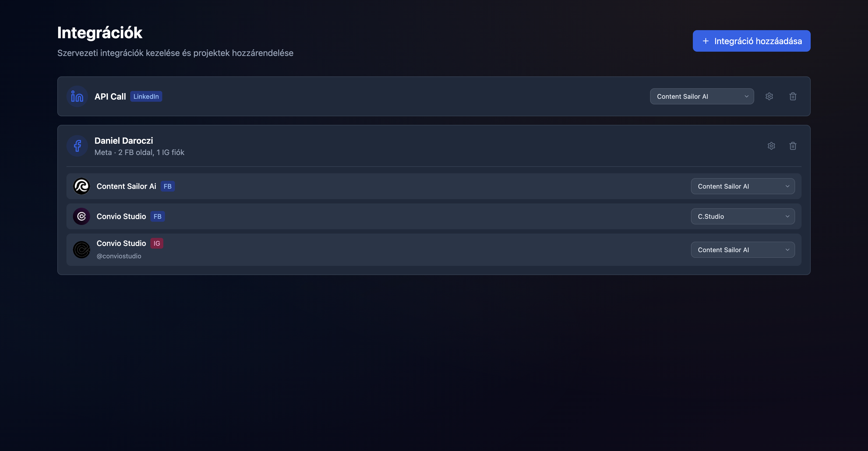
Task: Open settings for API Call integration
Action: [x=769, y=96]
